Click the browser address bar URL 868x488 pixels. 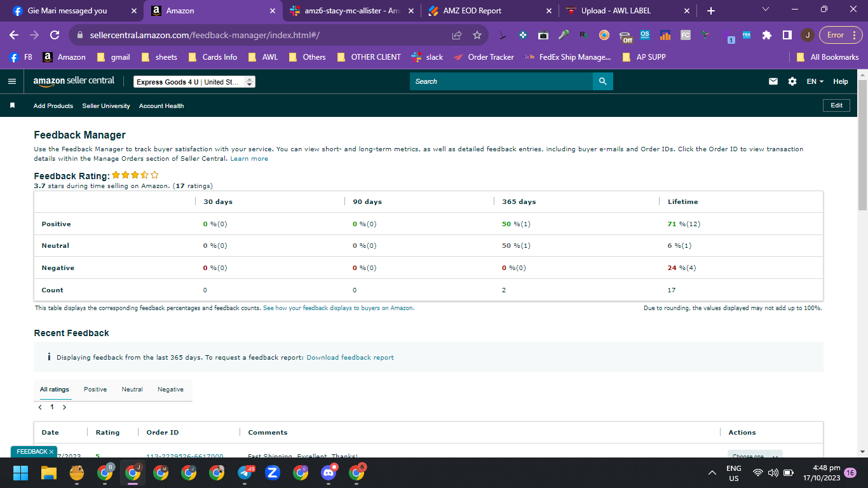point(205,35)
